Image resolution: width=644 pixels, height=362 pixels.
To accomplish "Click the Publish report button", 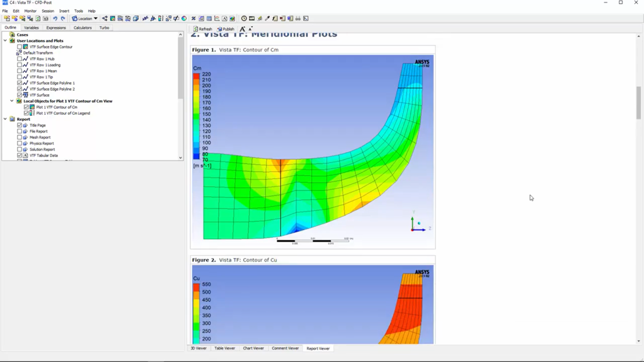I will click(226, 29).
